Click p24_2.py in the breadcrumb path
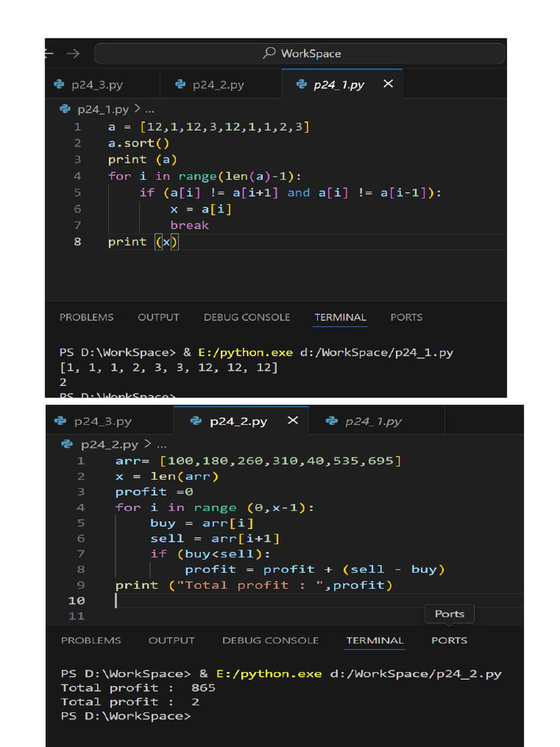 point(109,444)
